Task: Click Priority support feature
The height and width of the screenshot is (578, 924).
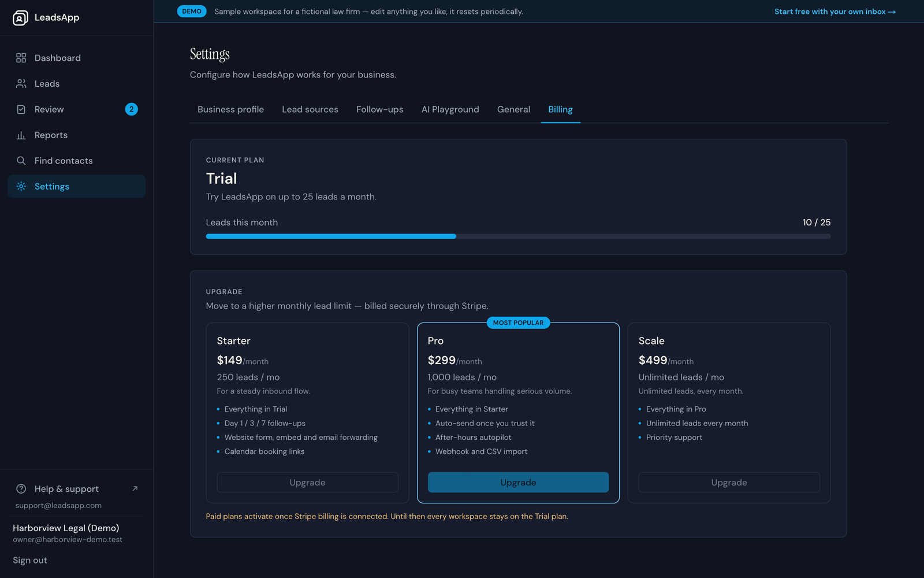Action: [674, 438]
